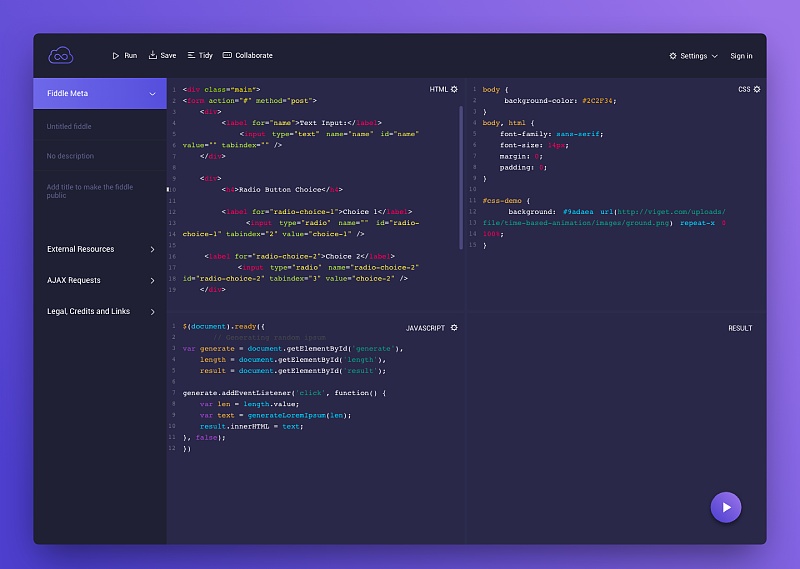Screen dimensions: 800x569
Task: Click the cloud infinity logo icon
Action: pos(61,55)
